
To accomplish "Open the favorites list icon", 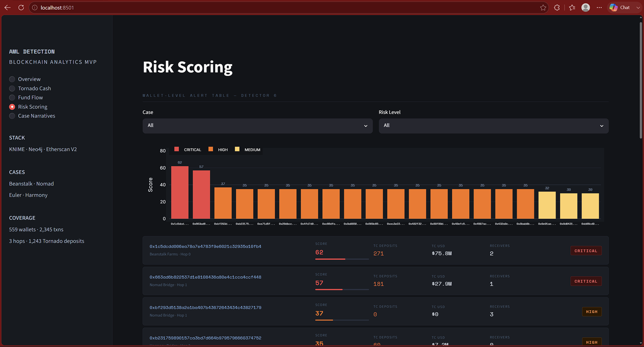I will pos(572,8).
